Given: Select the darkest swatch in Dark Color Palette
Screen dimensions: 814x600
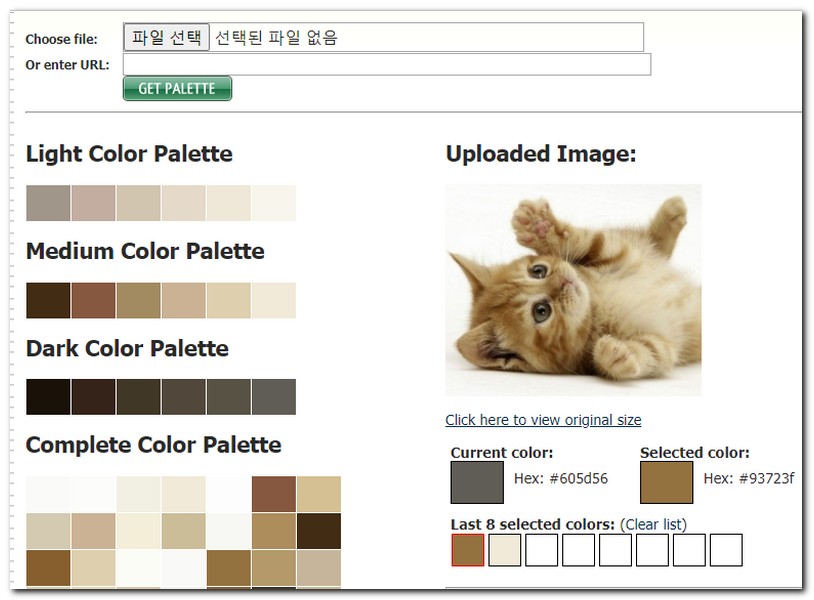Looking at the screenshot, I should tap(45, 396).
